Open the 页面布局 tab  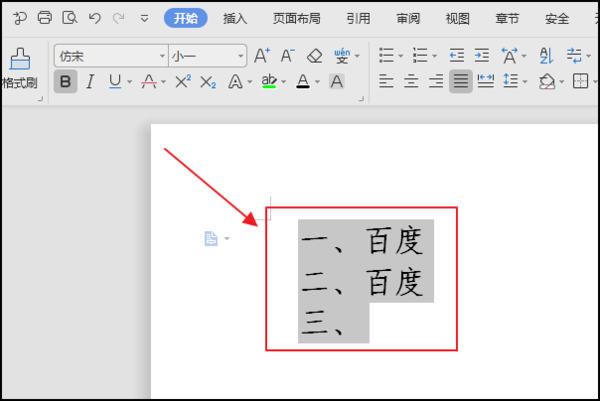pos(297,18)
